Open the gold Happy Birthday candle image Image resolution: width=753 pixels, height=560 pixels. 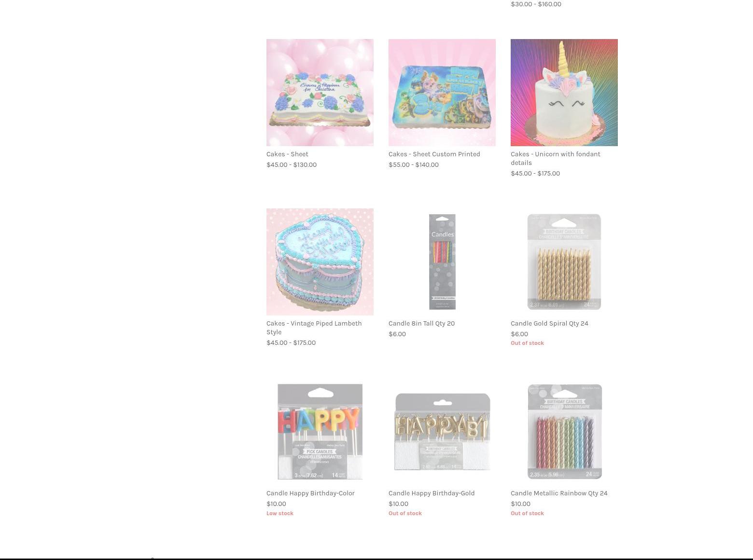[442, 432]
